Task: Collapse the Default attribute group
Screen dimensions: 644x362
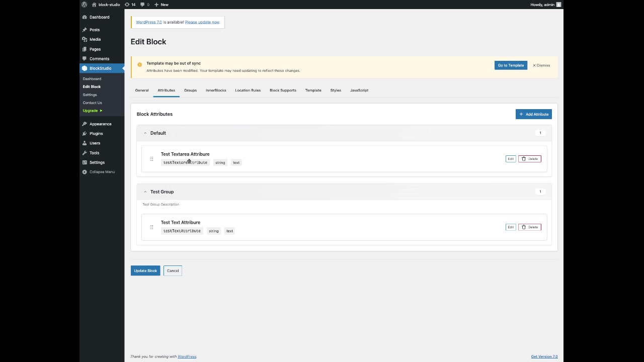Action: [145, 133]
